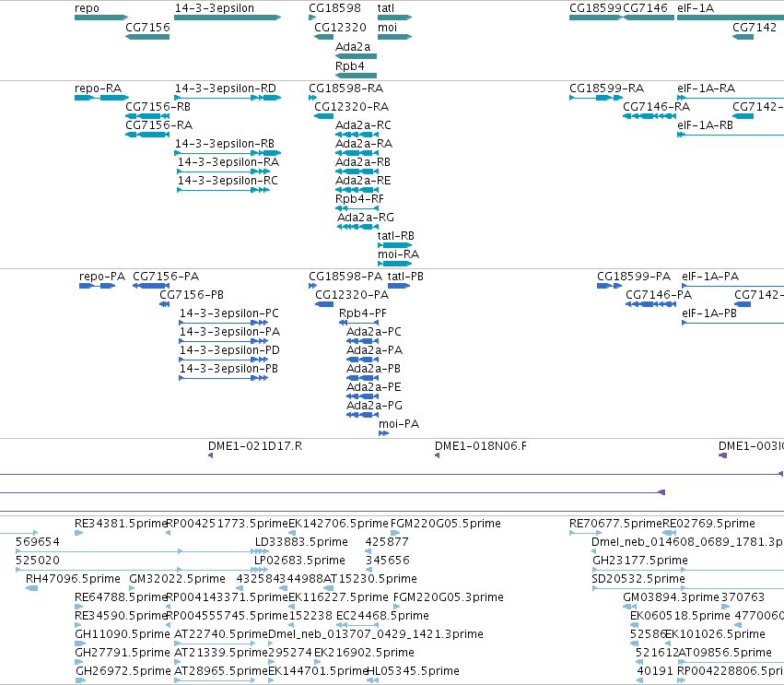Click EST HL05345.5prime
The width and height of the screenshot is (784, 685).
click(x=372, y=680)
